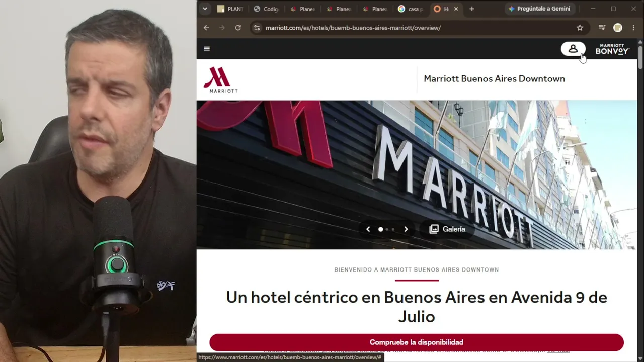This screenshot has height=362, width=644.
Task: Open the Galería photo gallery
Action: point(447,229)
